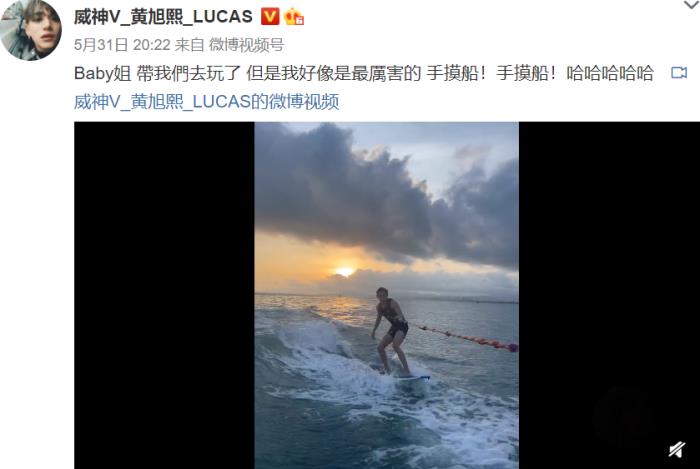The height and width of the screenshot is (469, 700).
Task: Open the poster's round avatar photo
Action: tap(31, 30)
